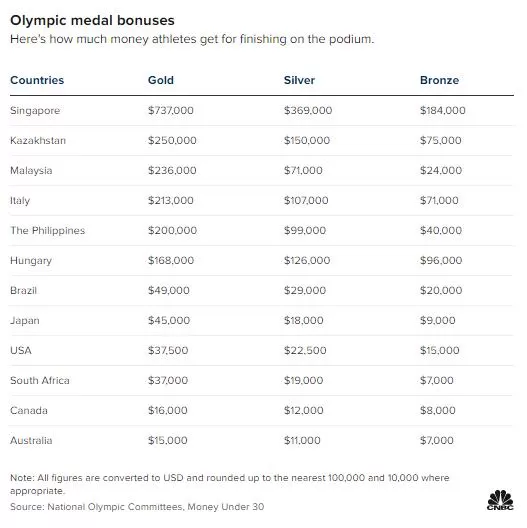Select the Gold column header

point(161,80)
